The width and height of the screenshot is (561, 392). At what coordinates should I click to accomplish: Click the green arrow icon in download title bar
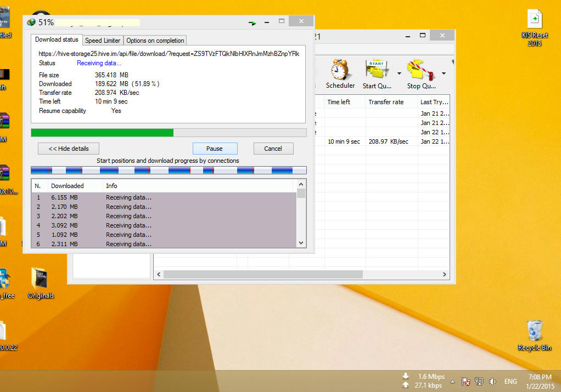[x=253, y=23]
